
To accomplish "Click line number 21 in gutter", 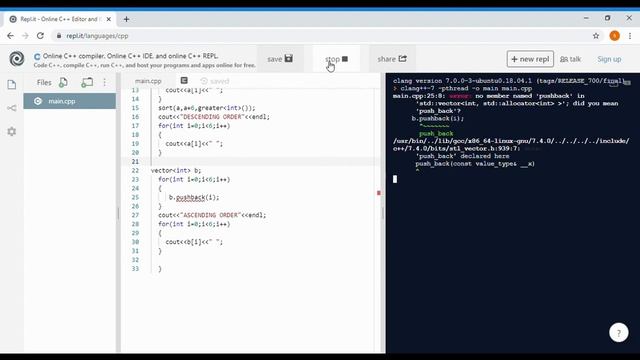I will [x=135, y=162].
